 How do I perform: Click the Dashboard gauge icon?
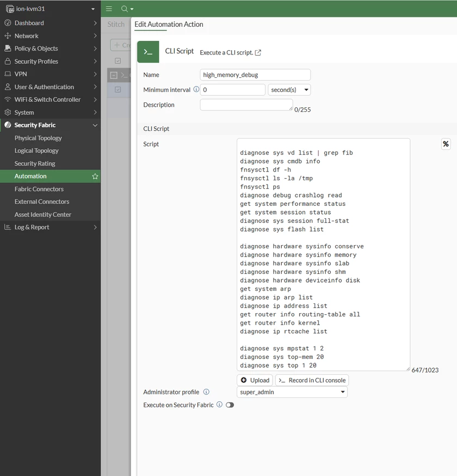(x=8, y=23)
